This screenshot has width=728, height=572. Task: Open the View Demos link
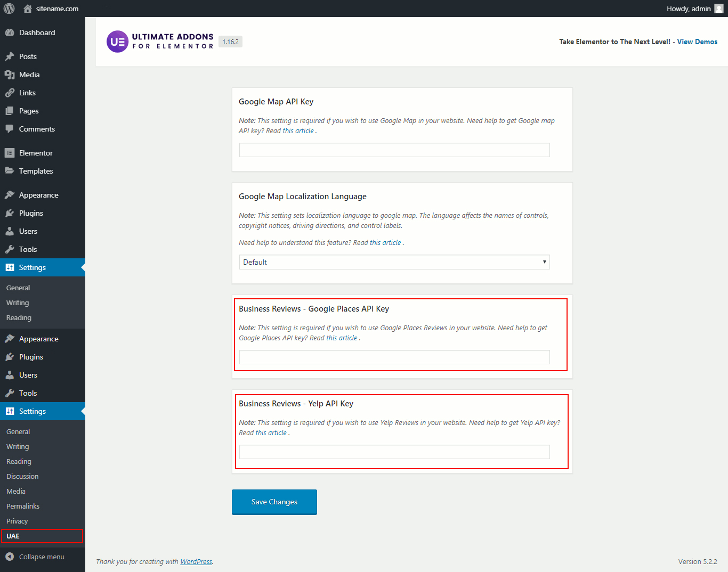point(697,42)
